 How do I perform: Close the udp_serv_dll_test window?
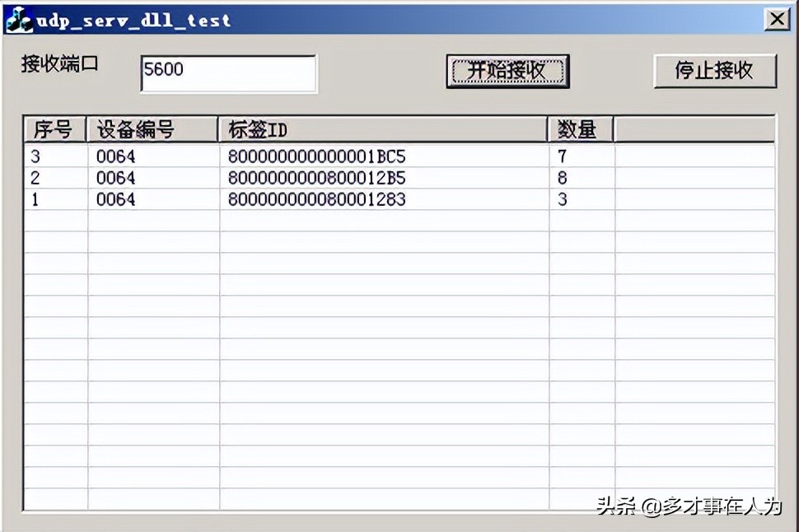point(775,18)
